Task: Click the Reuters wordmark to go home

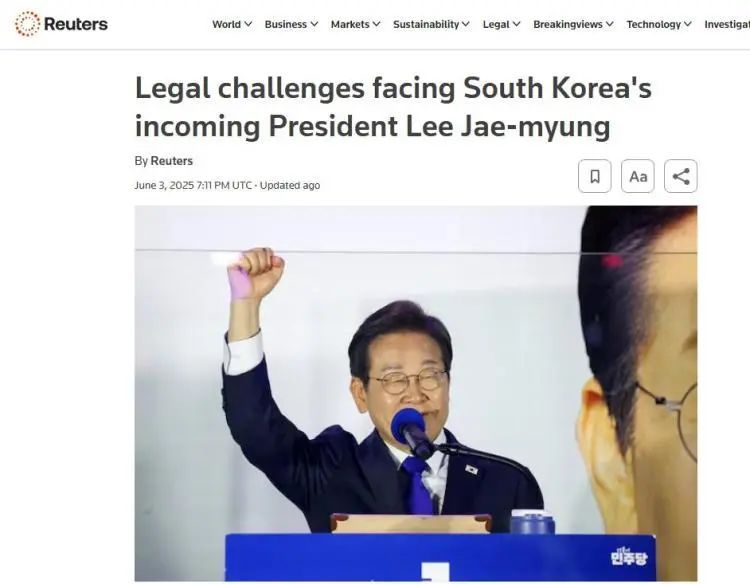Action: [76, 24]
